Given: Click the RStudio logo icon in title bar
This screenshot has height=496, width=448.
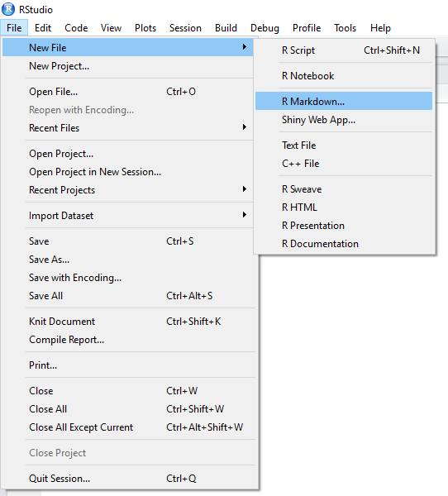Looking at the screenshot, I should [8, 9].
